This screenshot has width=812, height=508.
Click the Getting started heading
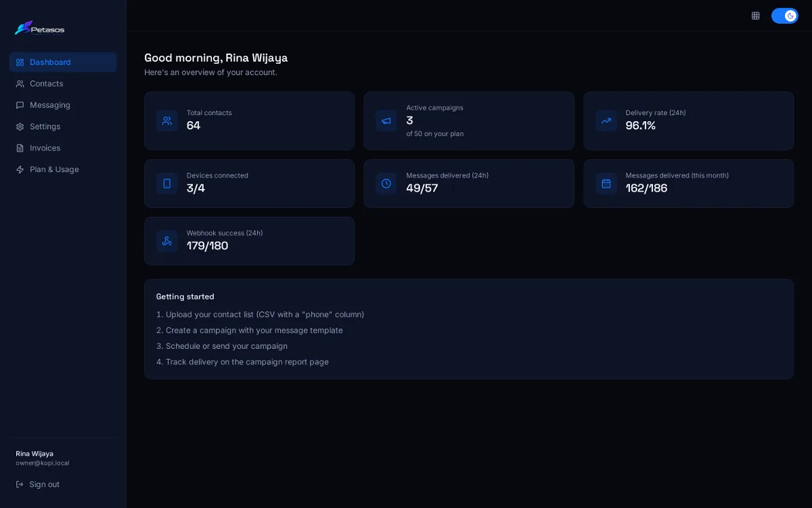pos(185,297)
